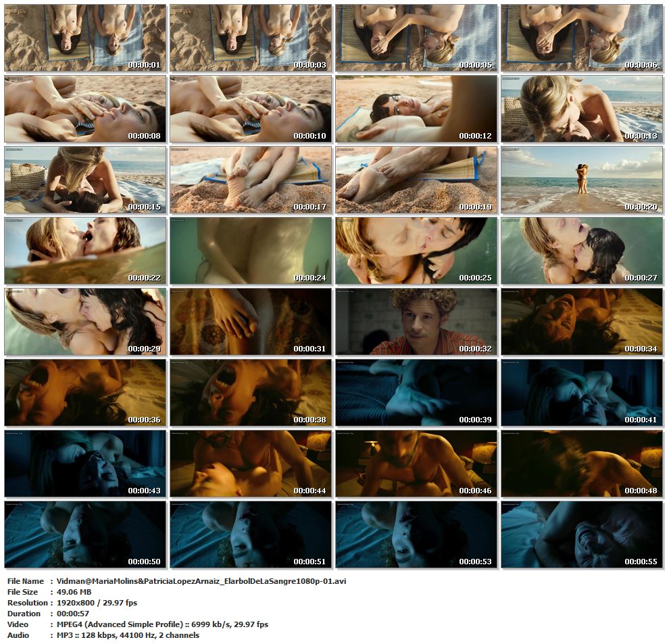Open the thumbnail stamped 00:00:22
The image size is (667, 644).
pos(85,251)
